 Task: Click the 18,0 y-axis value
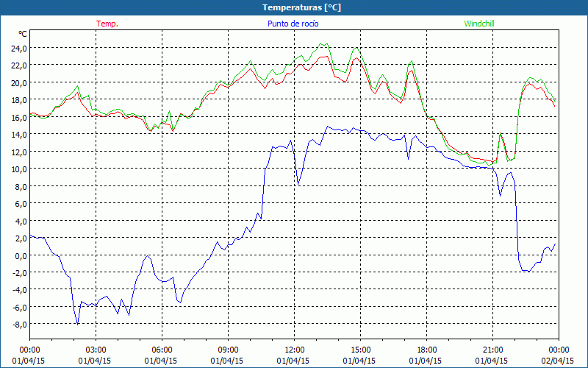[19, 100]
